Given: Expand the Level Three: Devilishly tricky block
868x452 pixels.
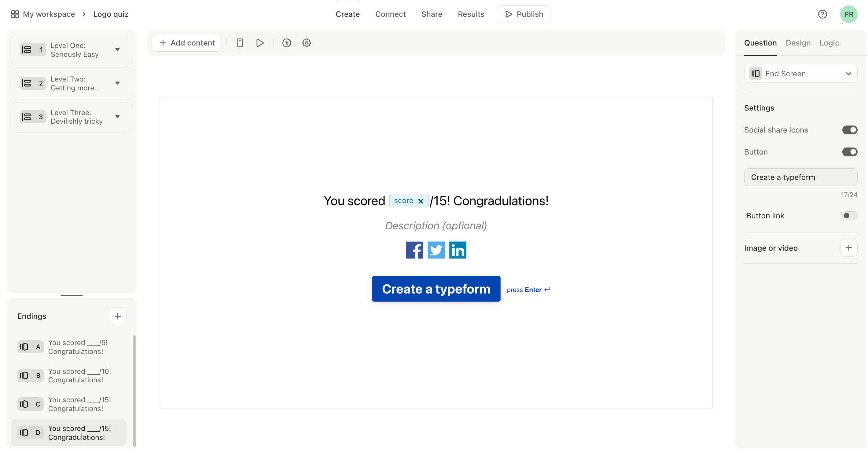Looking at the screenshot, I should coord(117,117).
